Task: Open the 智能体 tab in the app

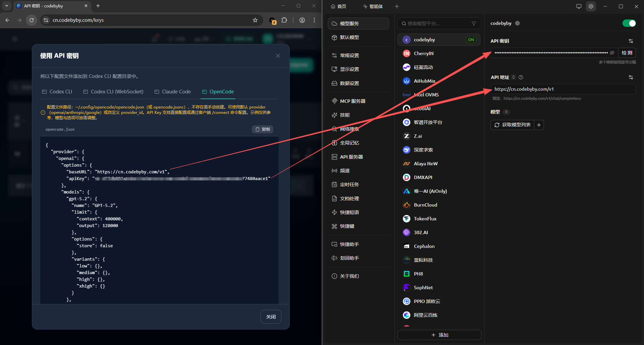Action: (x=373, y=6)
